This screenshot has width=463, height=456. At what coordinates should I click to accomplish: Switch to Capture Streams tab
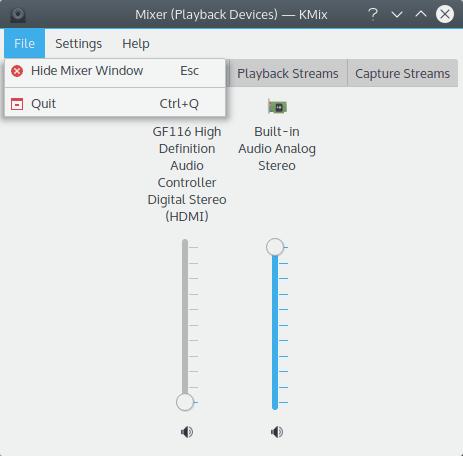402,73
